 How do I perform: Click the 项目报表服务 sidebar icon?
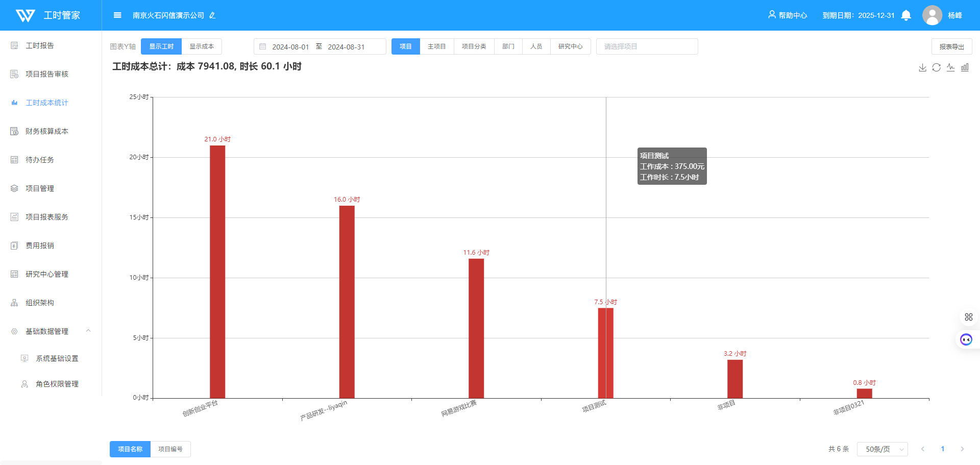coord(14,217)
